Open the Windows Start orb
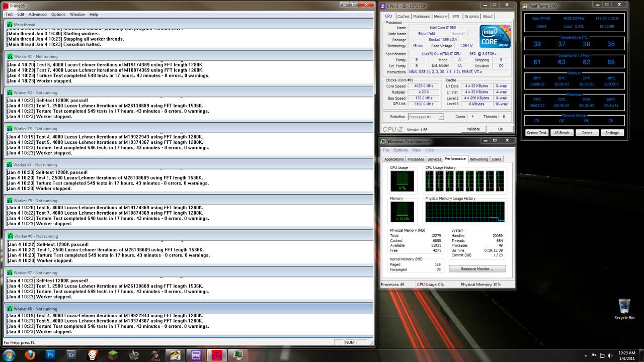 coord(9,355)
